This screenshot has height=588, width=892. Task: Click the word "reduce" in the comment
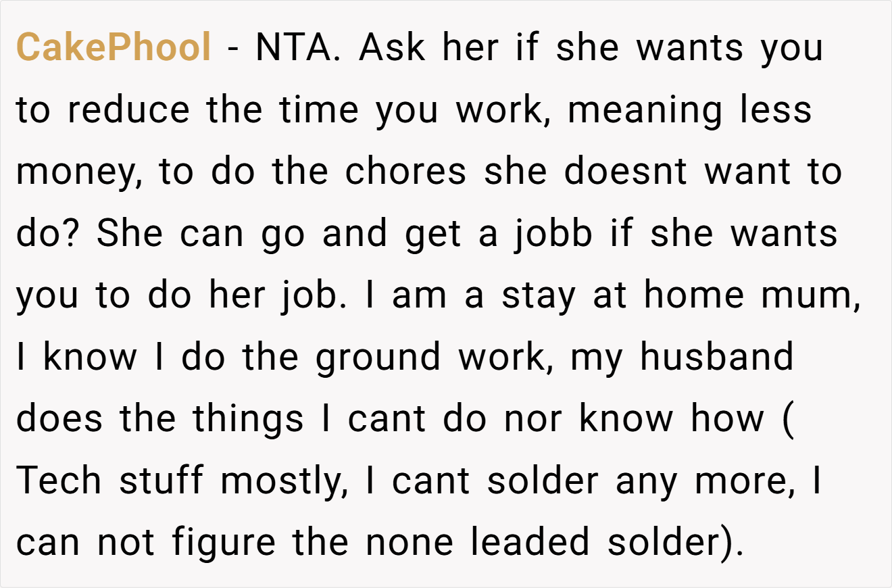tap(128, 109)
